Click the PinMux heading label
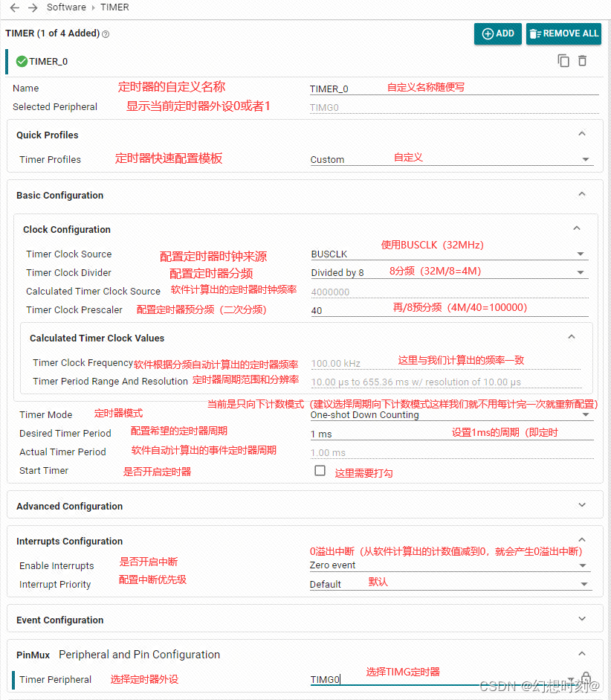 [33, 655]
